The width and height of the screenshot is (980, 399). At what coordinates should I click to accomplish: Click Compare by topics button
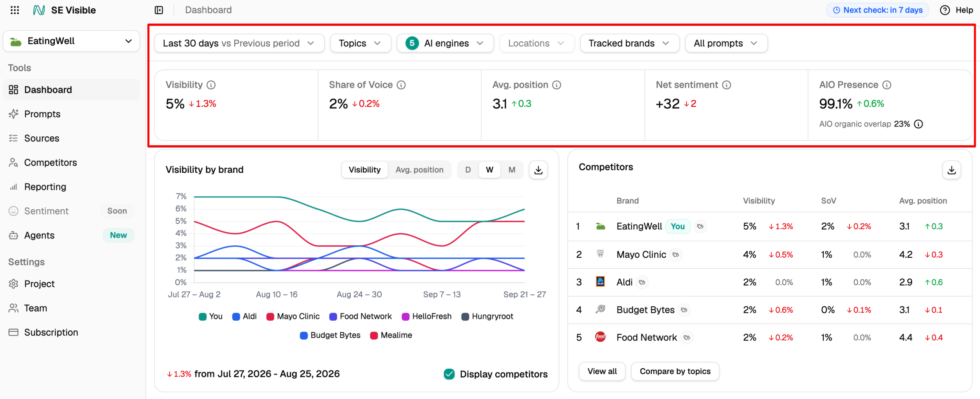point(675,371)
